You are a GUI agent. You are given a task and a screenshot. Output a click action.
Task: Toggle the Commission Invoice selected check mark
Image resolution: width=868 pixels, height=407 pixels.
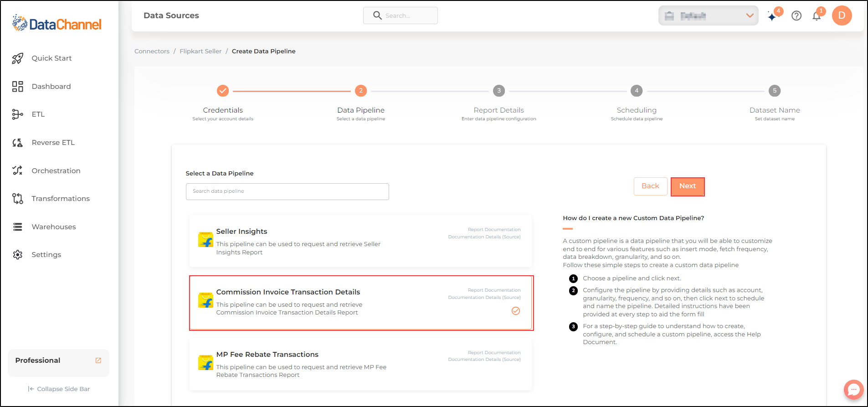coord(516,311)
